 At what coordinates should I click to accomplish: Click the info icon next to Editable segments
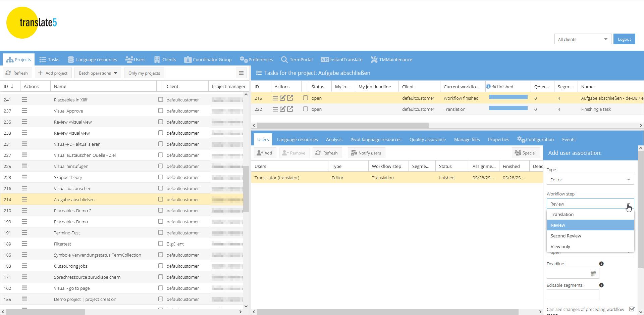pyautogui.click(x=601, y=285)
